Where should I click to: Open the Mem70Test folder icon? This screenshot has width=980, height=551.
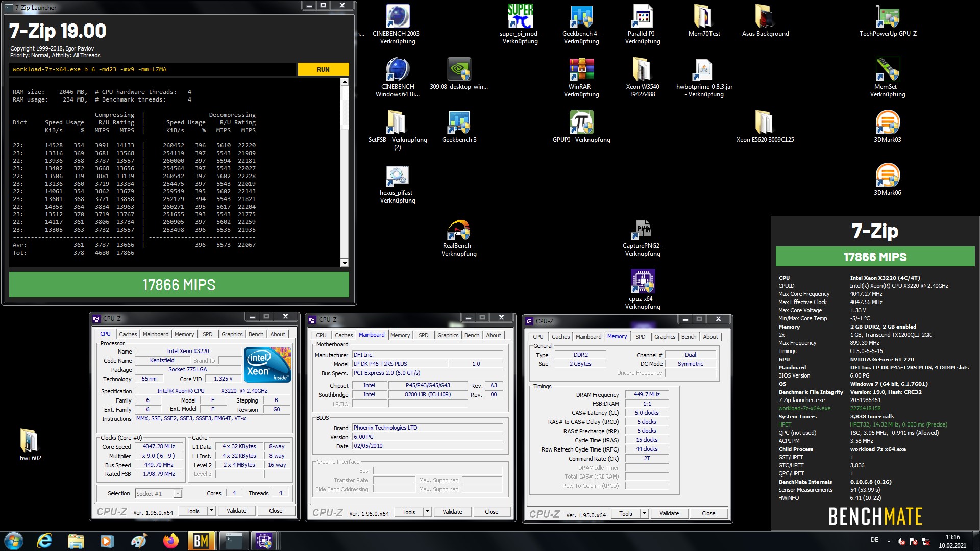[x=704, y=20]
